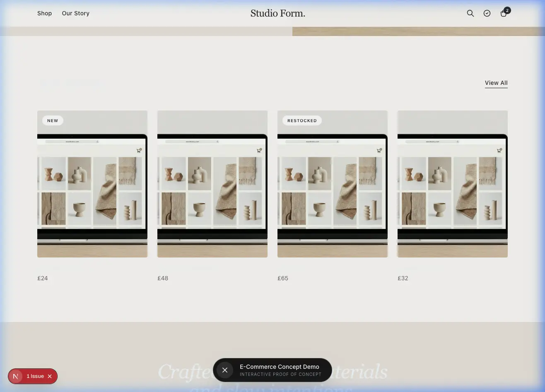The height and width of the screenshot is (392, 545).
Task: Click the NEW badge on the first product
Action: pyautogui.click(x=53, y=120)
